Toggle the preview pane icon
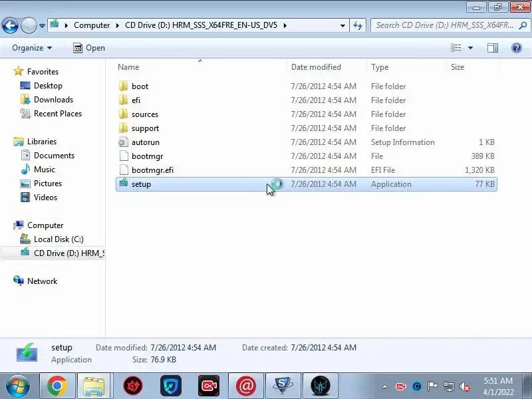532x399 pixels. point(493,48)
